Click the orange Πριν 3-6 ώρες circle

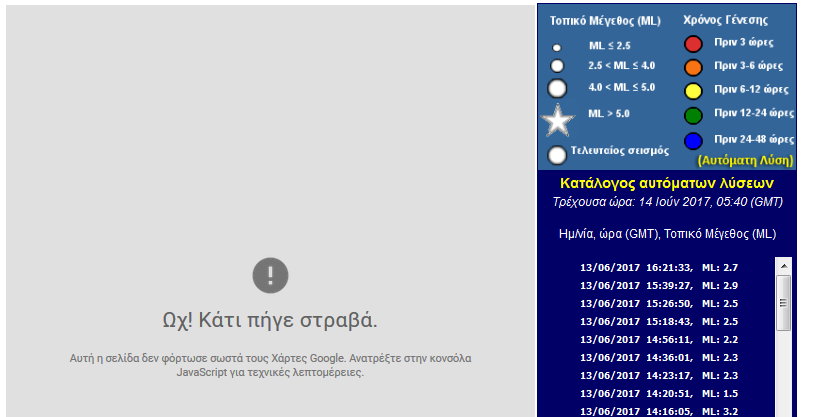[693, 67]
